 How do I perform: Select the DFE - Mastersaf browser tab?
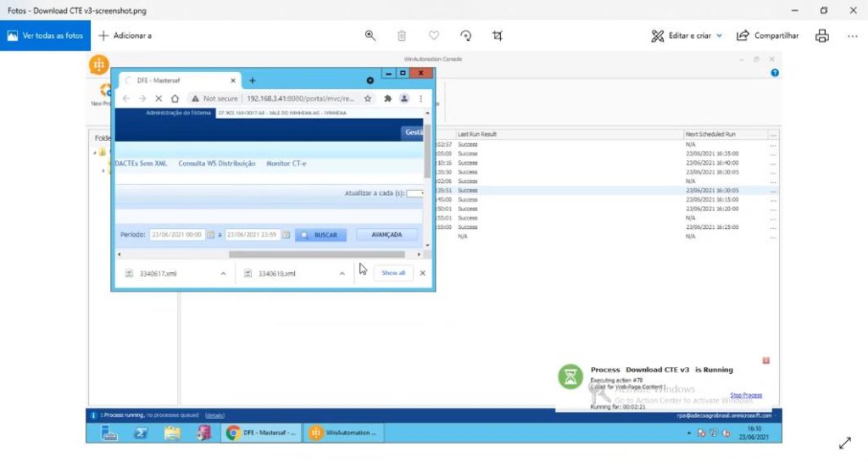click(180, 81)
